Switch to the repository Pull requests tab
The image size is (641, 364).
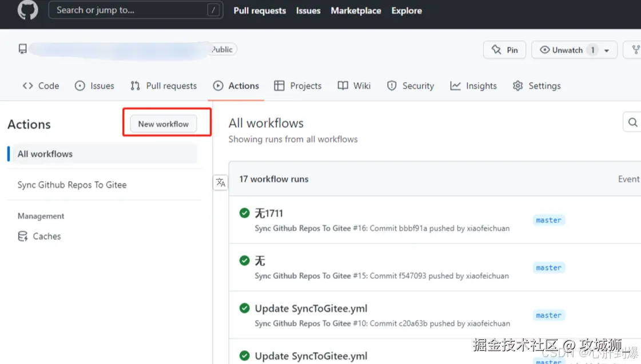[164, 86]
